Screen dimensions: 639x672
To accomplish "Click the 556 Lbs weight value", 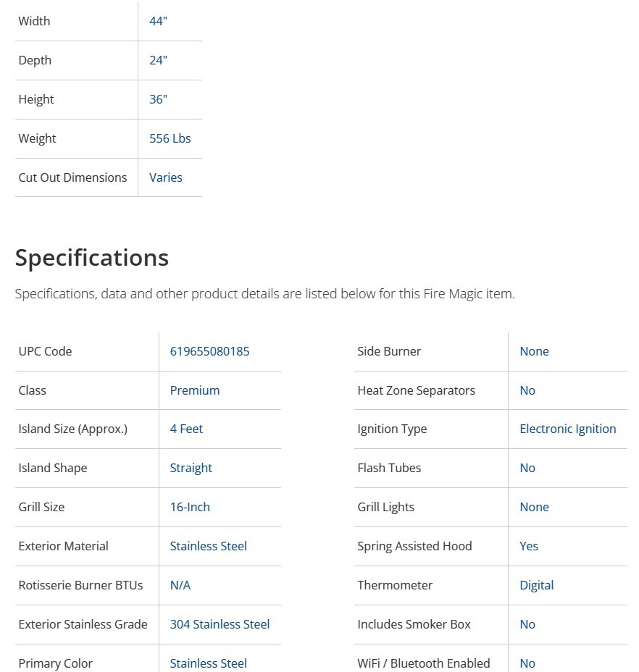I will (x=170, y=138).
